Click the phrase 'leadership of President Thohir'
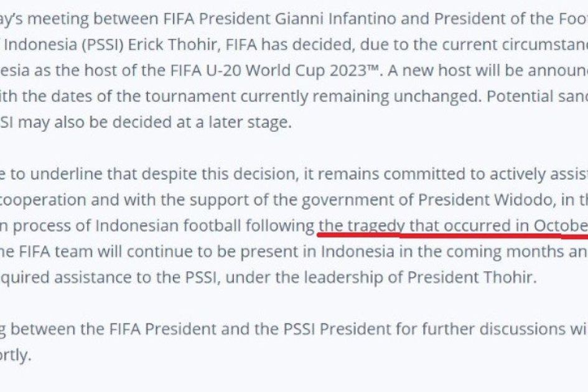Screen dimensions: 588x392 [418, 278]
